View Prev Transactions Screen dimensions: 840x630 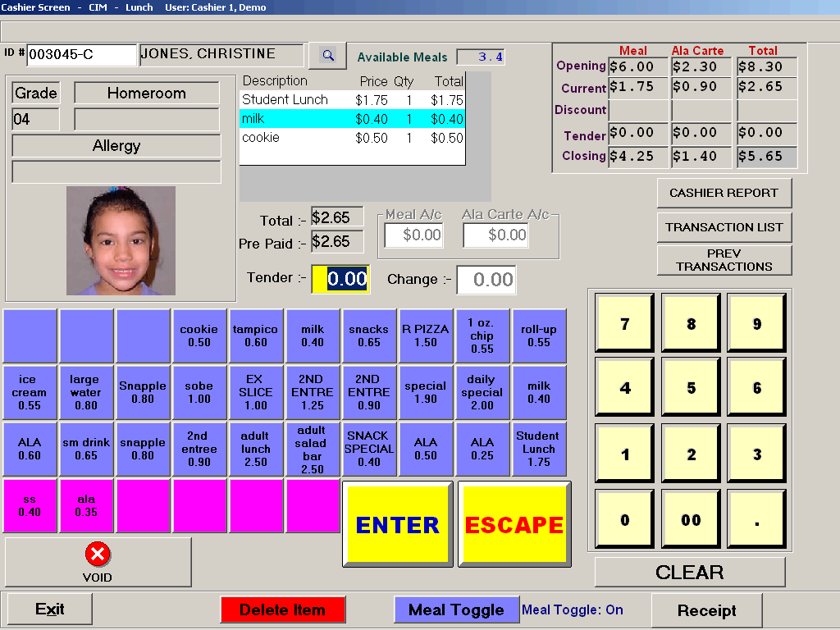pos(724,260)
